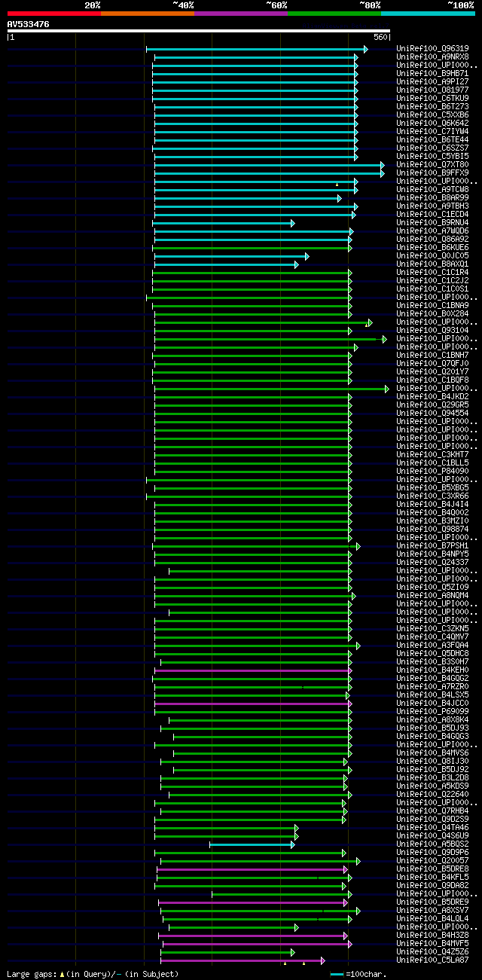Viewport: 482px width, 980px height.
Task: Select the UniRef100_B7PSH1 label
Action: coord(432,546)
